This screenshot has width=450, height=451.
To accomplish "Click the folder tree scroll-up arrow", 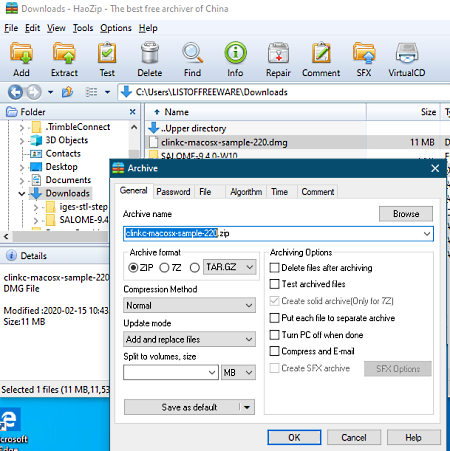I will click(x=134, y=127).
